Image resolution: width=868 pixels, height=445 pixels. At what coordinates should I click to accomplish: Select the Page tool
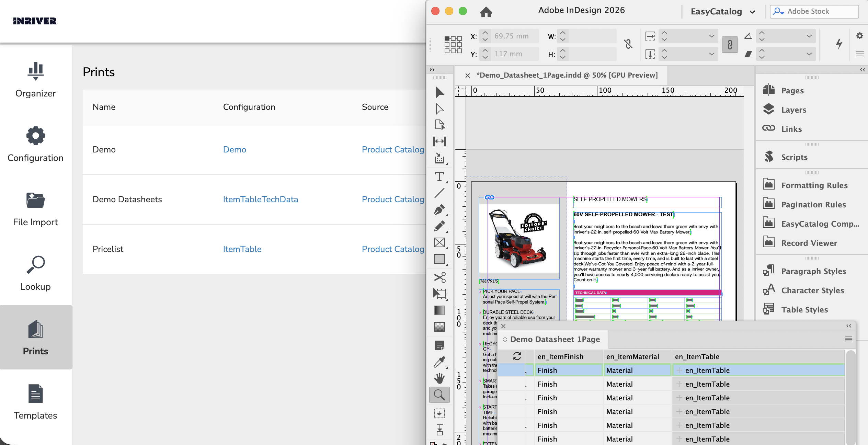(439, 125)
